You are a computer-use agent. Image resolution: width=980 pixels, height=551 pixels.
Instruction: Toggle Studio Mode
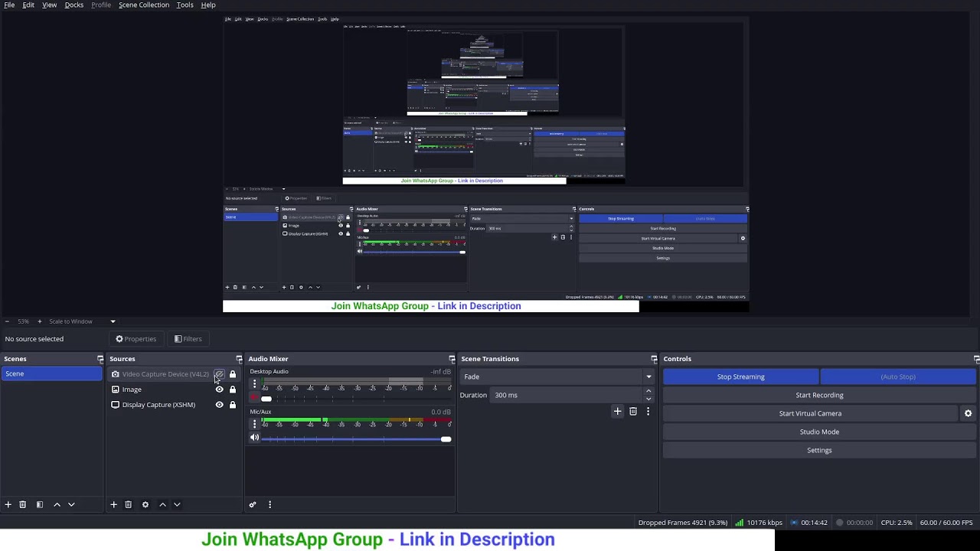(819, 432)
